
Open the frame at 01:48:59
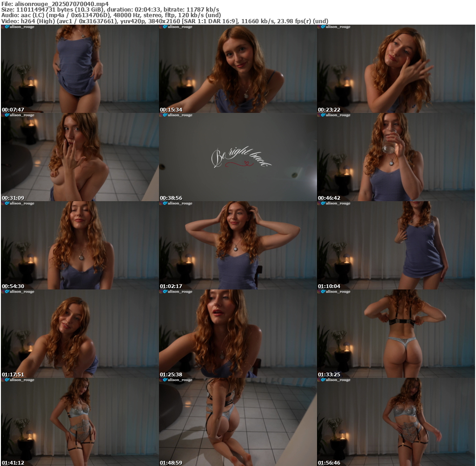click(238, 422)
